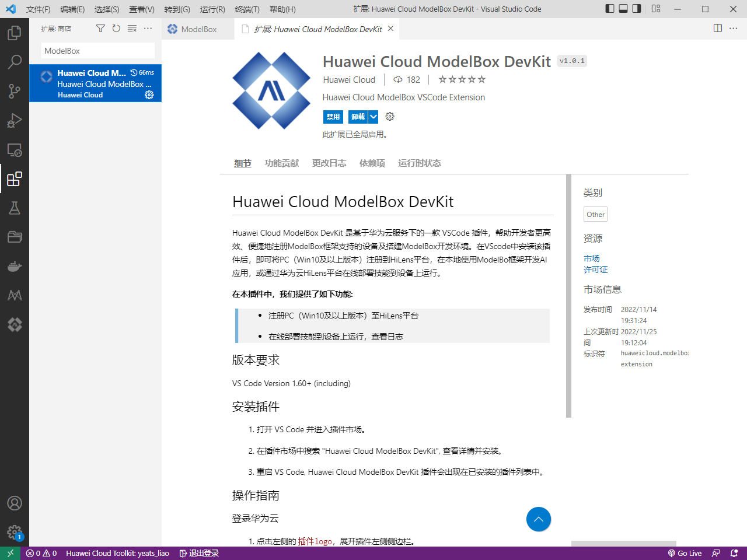Screen dimensions: 747x560
Task: Click the Other category tag
Action: 596,215
